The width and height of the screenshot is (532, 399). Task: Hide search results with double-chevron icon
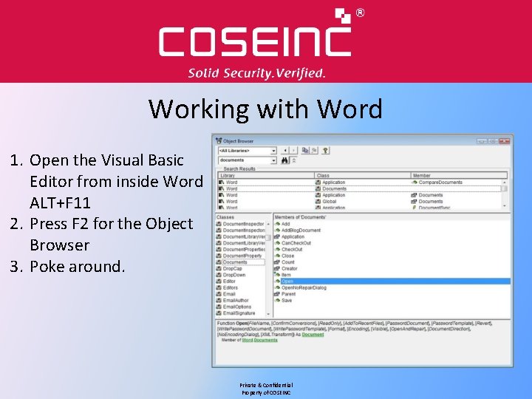(x=294, y=160)
